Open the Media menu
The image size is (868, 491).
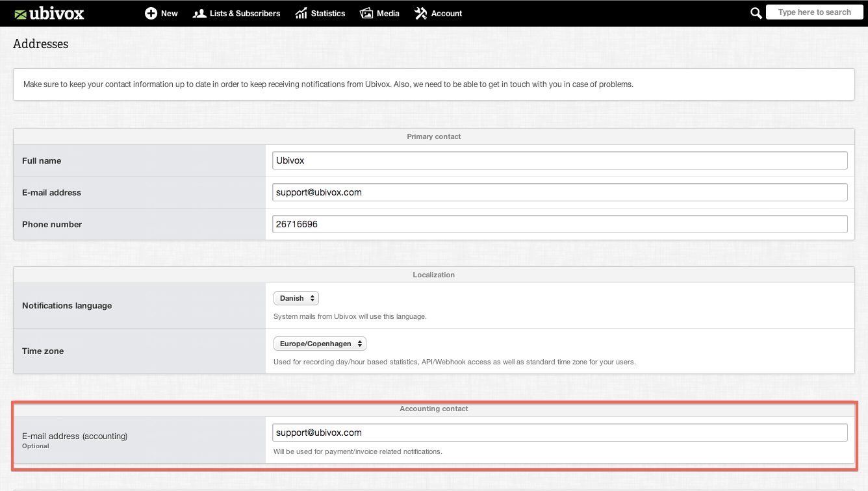click(379, 13)
